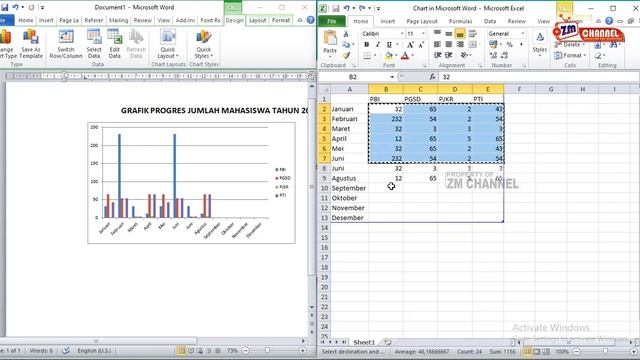Click Word zoom out minus button
Viewport: 640px width, 360px height.
[246, 351]
